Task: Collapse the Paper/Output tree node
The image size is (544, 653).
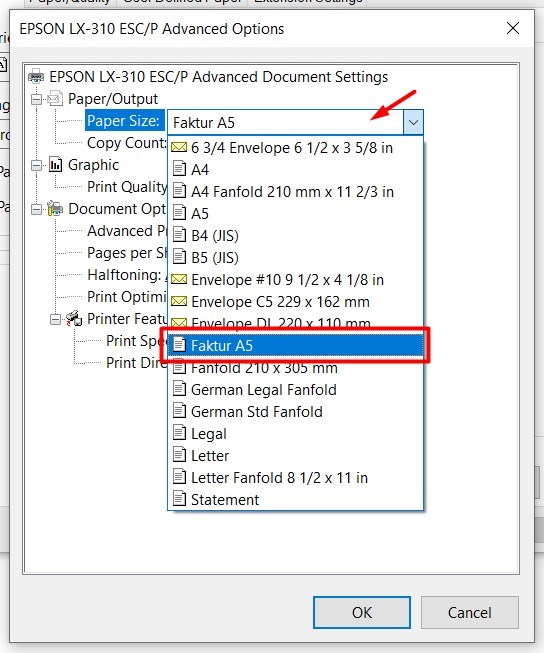Action: pyautogui.click(x=37, y=99)
